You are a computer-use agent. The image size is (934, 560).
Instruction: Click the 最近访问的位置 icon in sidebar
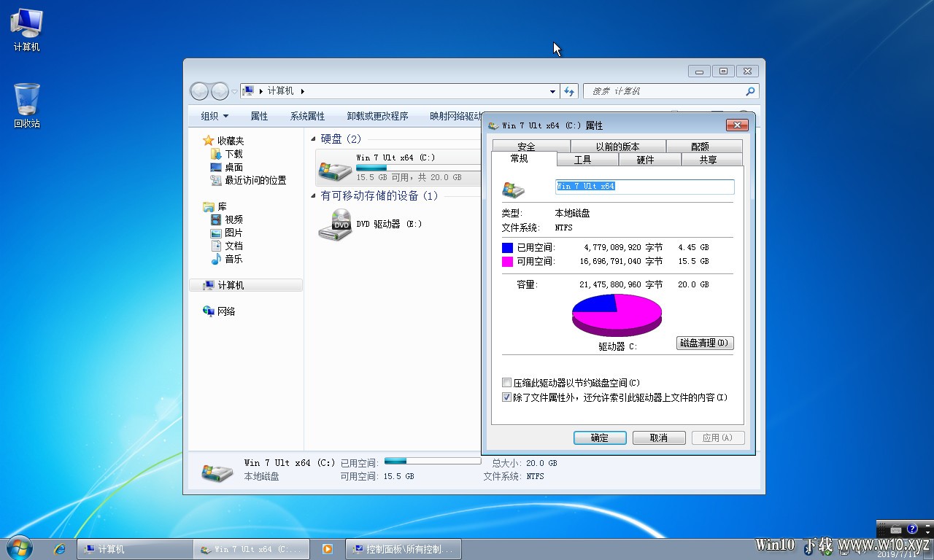pos(216,180)
